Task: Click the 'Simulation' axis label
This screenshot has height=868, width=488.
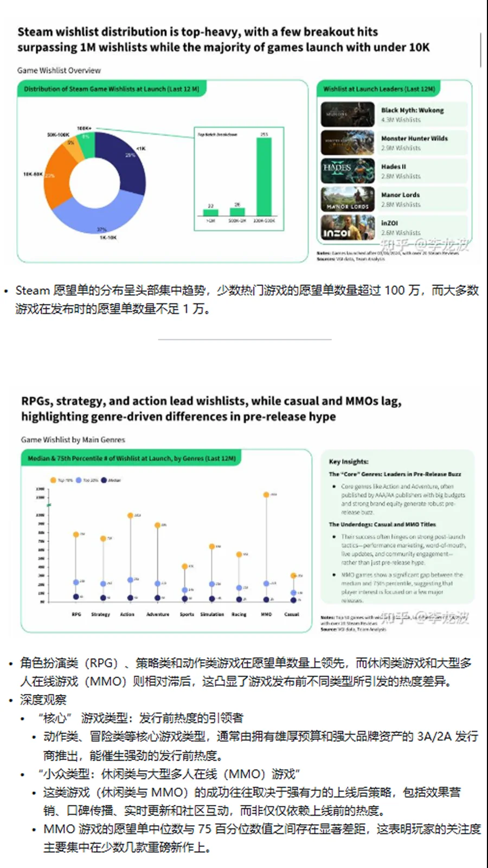Action: 212,615
